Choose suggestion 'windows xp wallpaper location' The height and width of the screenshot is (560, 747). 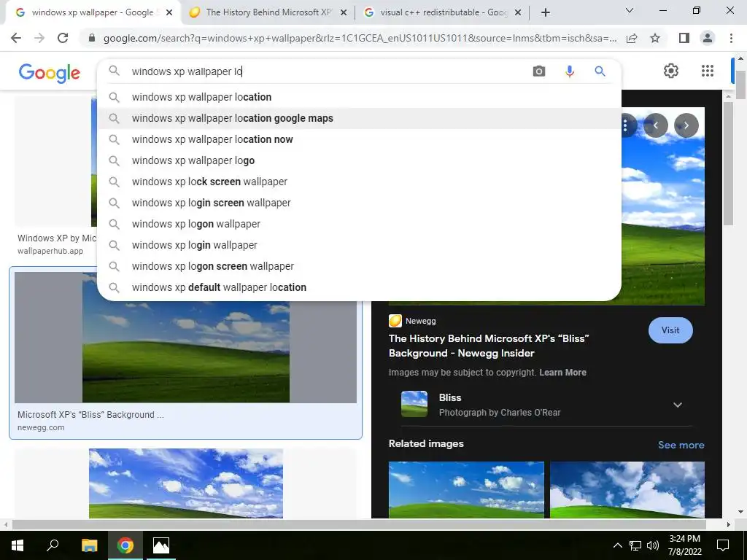[359, 97]
